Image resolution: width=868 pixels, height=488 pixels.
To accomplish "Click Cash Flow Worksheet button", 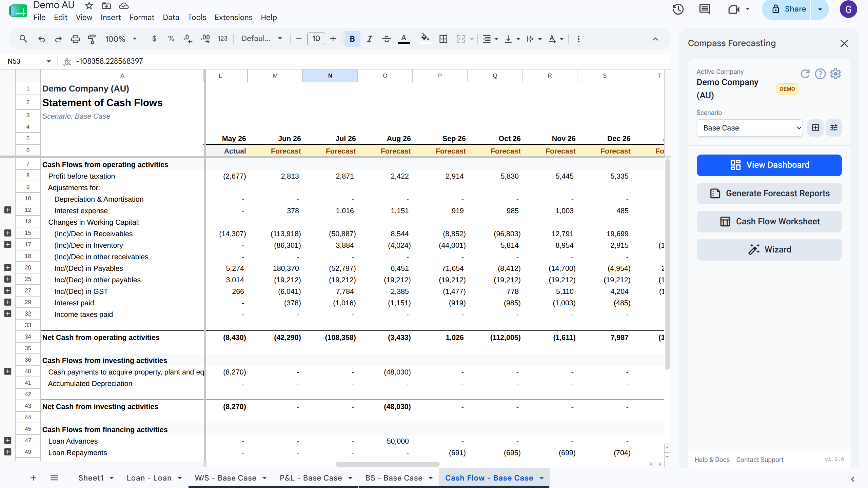I will pos(769,221).
